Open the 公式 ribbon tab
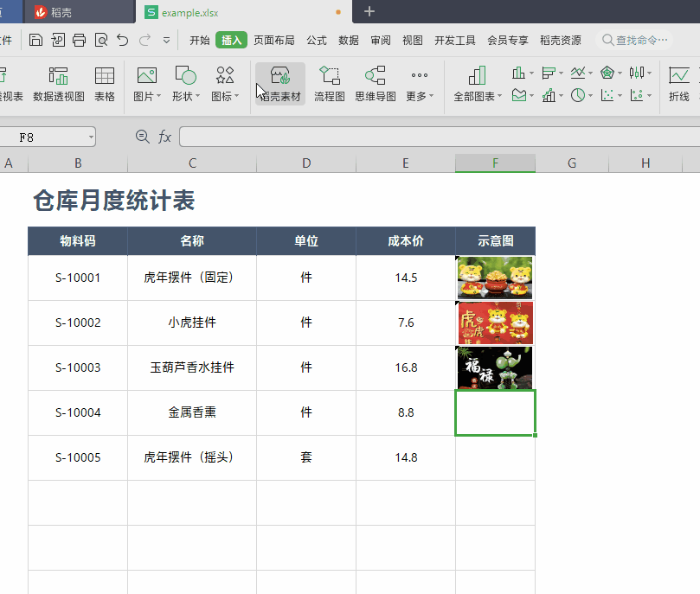The width and height of the screenshot is (700, 594). tap(317, 40)
